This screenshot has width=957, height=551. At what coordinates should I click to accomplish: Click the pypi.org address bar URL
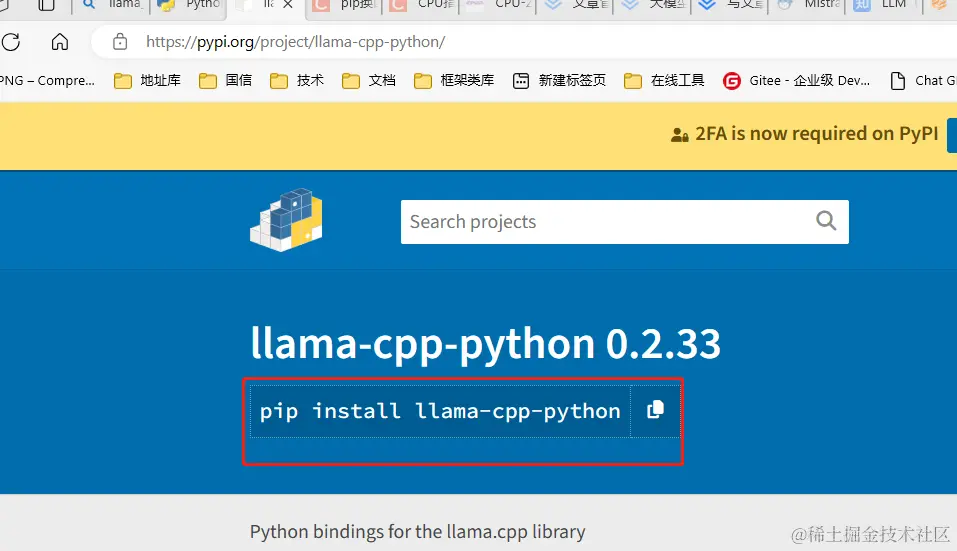(295, 41)
